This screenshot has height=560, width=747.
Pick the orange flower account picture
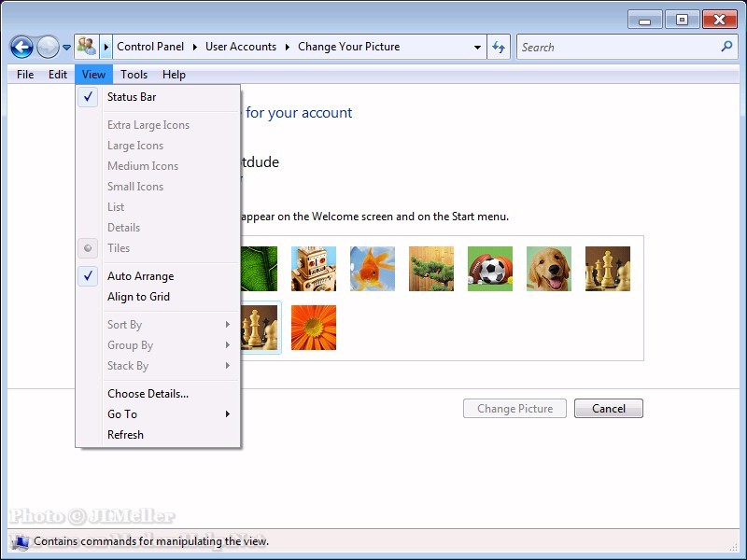pyautogui.click(x=314, y=328)
